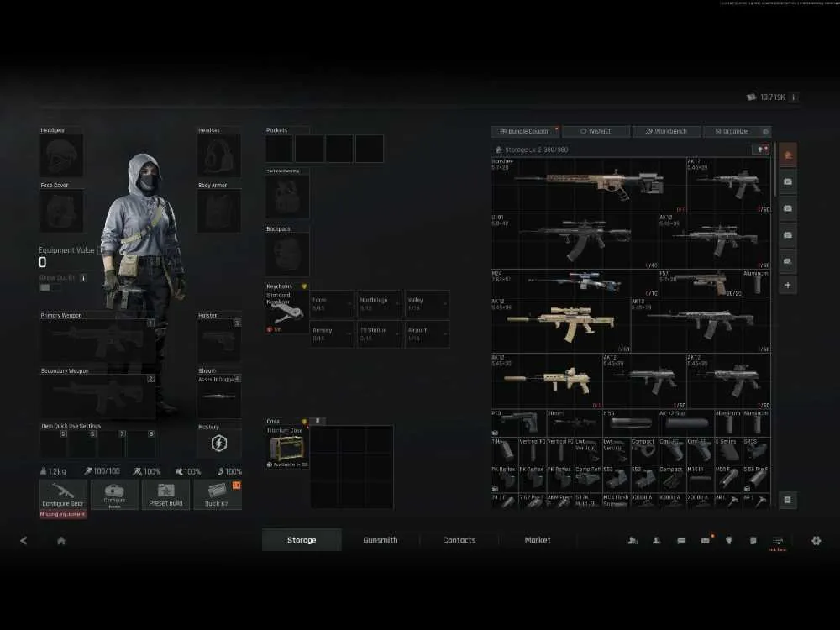Click the home icon

click(x=61, y=540)
